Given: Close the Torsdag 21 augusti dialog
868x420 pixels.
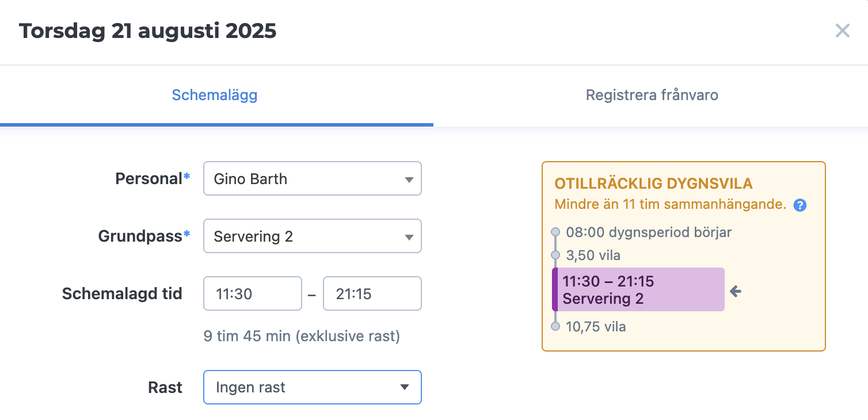Looking at the screenshot, I should 843,31.
